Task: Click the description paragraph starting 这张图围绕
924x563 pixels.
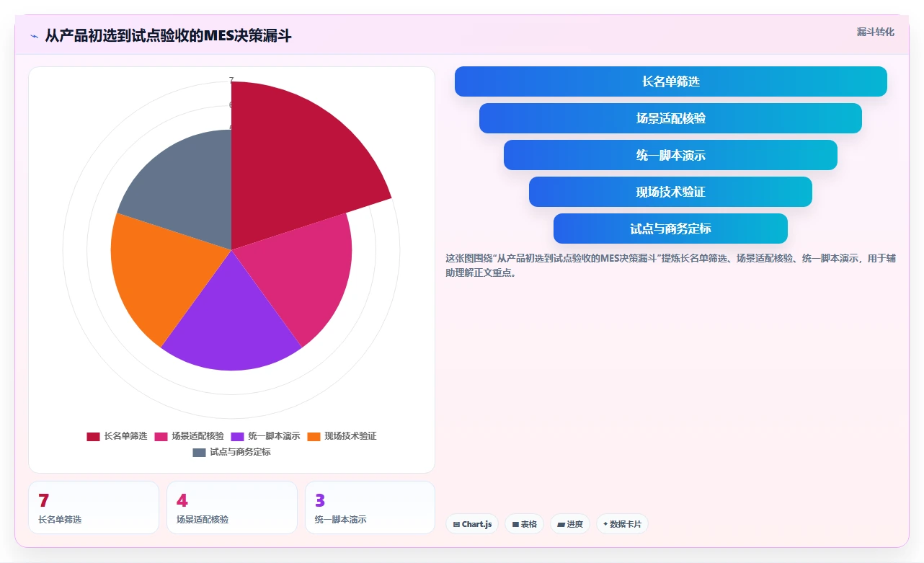Action: (670, 265)
